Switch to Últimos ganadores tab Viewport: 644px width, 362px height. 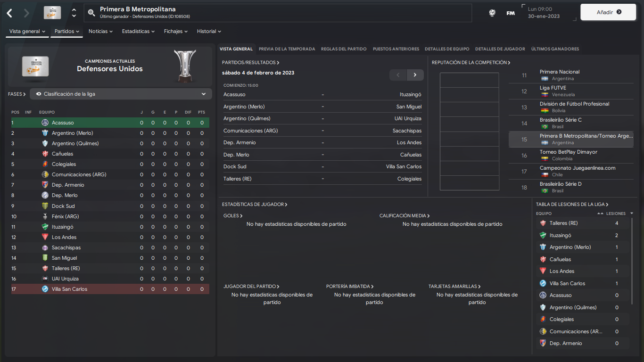click(x=555, y=49)
